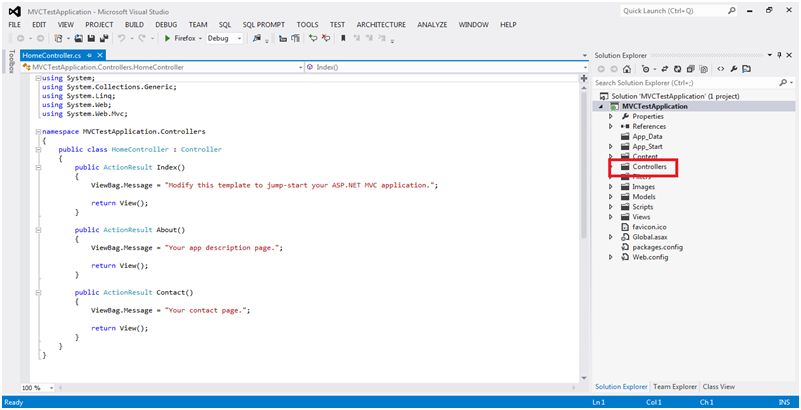Click the Navigate Backward toolbar icon
The width and height of the screenshot is (801, 410).
click(x=20, y=38)
